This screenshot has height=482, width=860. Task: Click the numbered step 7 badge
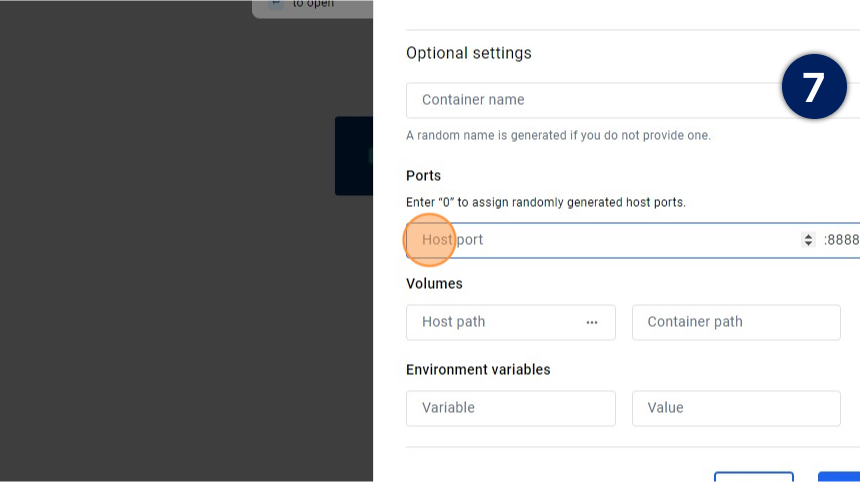[814, 87]
